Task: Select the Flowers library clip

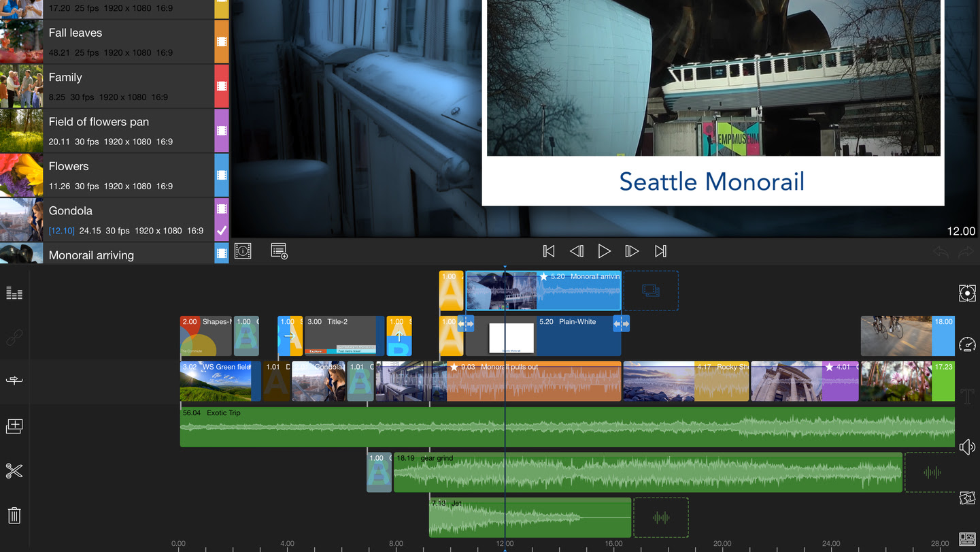Action: click(x=114, y=175)
